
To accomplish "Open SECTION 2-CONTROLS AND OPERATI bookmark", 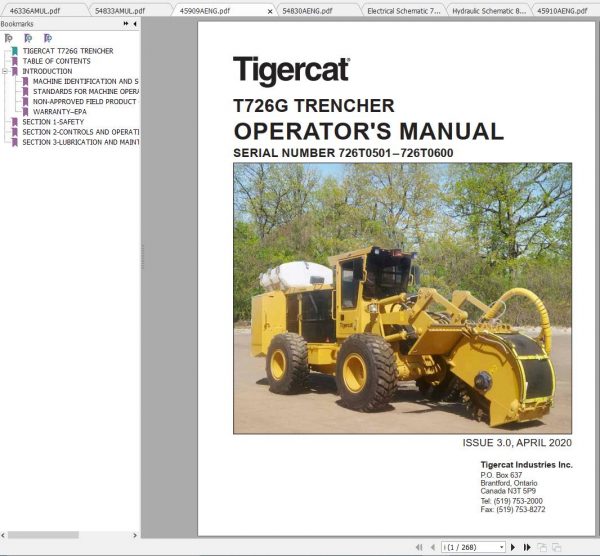I will [x=81, y=132].
